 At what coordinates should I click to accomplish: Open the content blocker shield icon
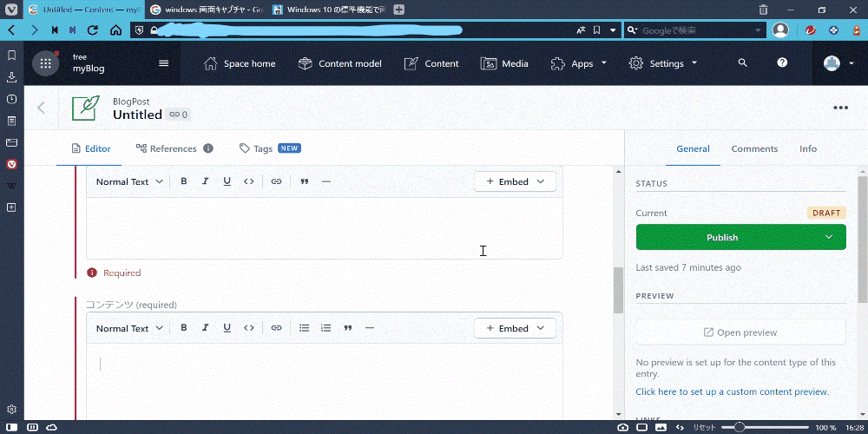pyautogui.click(x=140, y=30)
